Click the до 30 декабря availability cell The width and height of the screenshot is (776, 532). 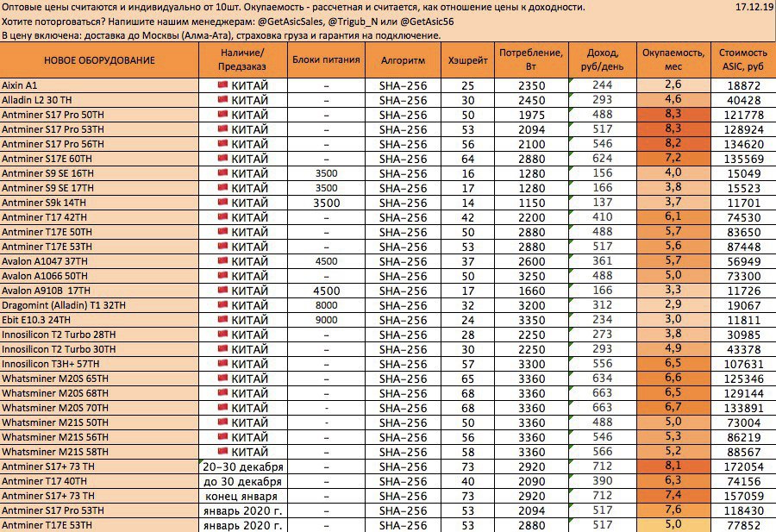242,481
